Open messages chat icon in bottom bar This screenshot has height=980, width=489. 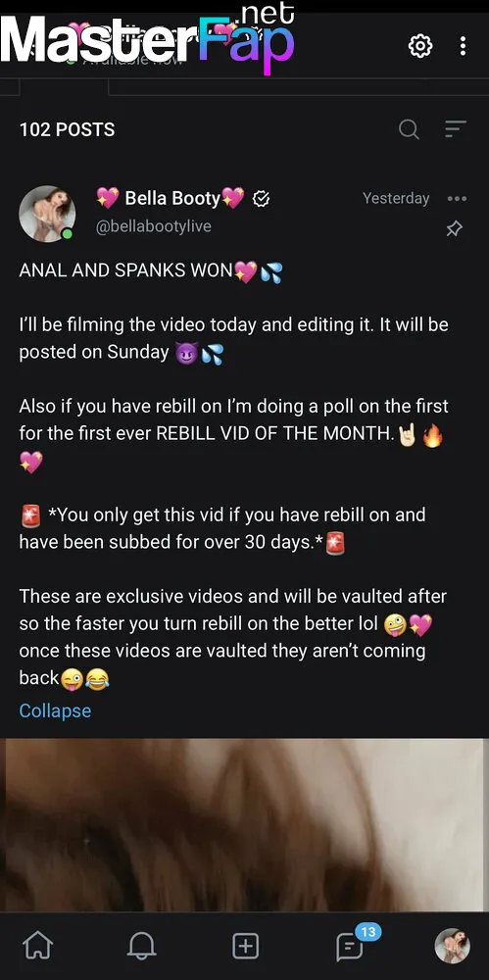(x=349, y=948)
